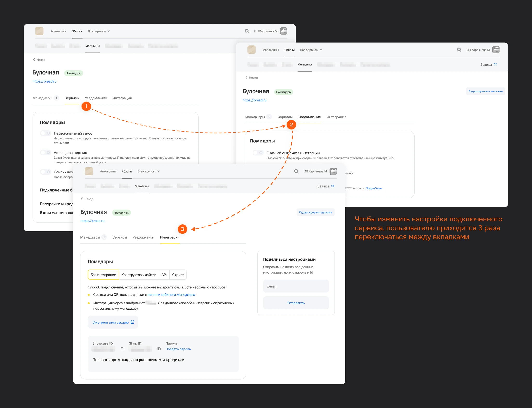Click the search icon in the right window

click(459, 50)
